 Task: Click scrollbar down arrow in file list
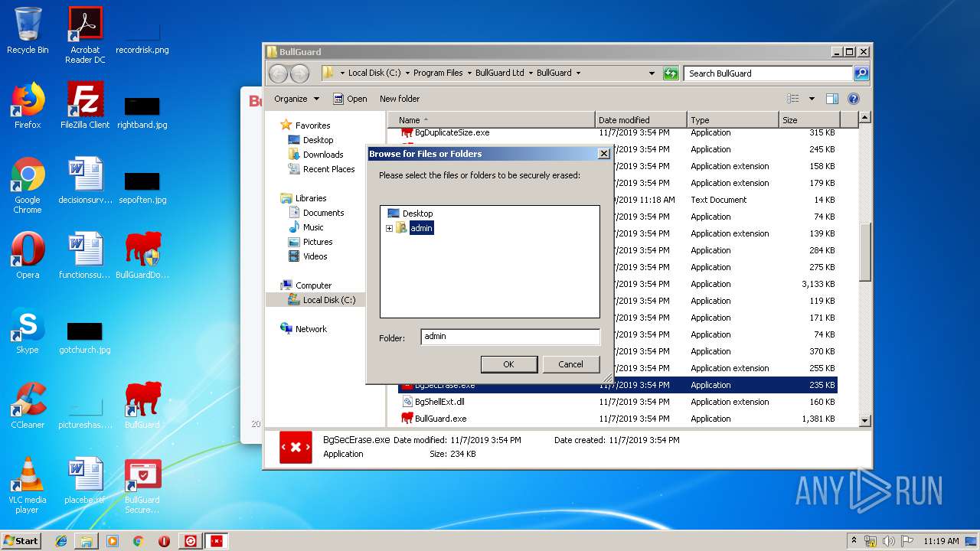pyautogui.click(x=864, y=420)
